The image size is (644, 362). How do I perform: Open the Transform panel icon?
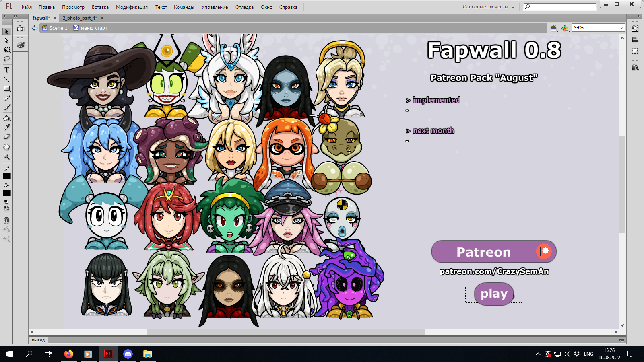[635, 51]
